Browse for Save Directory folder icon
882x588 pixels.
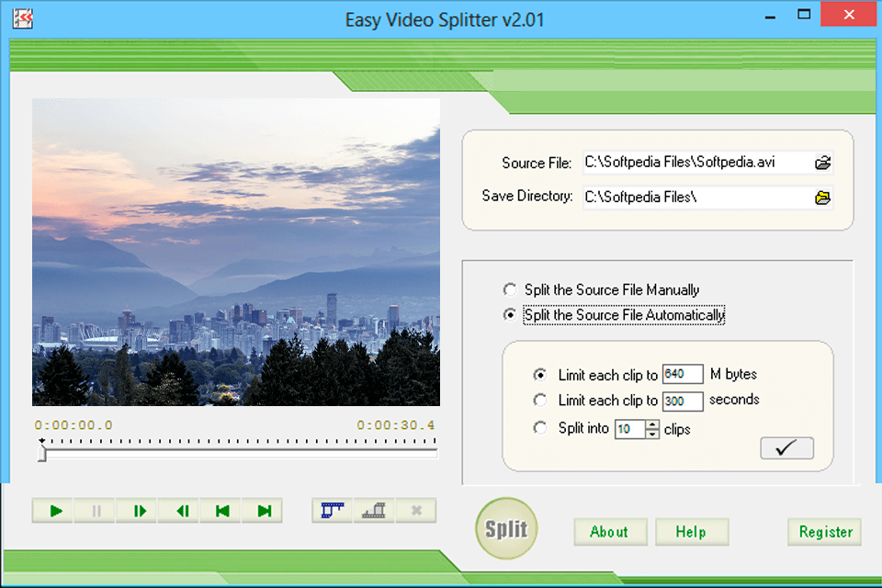822,197
